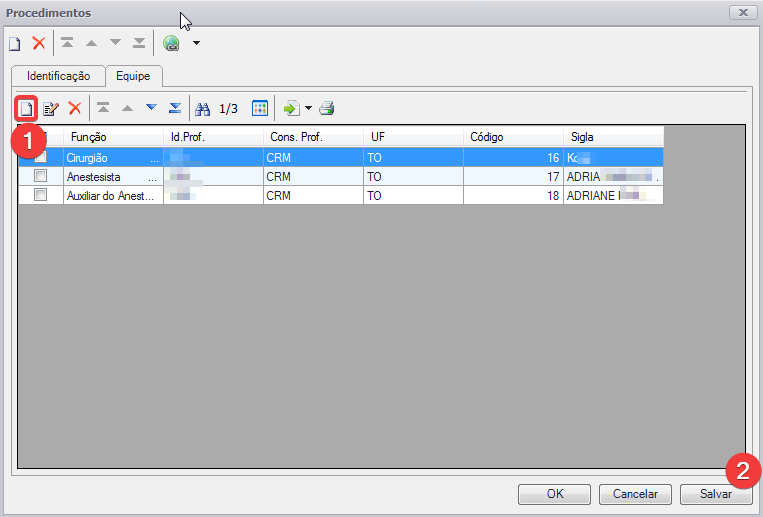Click the CRM cell in the Anestesista row

pyautogui.click(x=313, y=177)
